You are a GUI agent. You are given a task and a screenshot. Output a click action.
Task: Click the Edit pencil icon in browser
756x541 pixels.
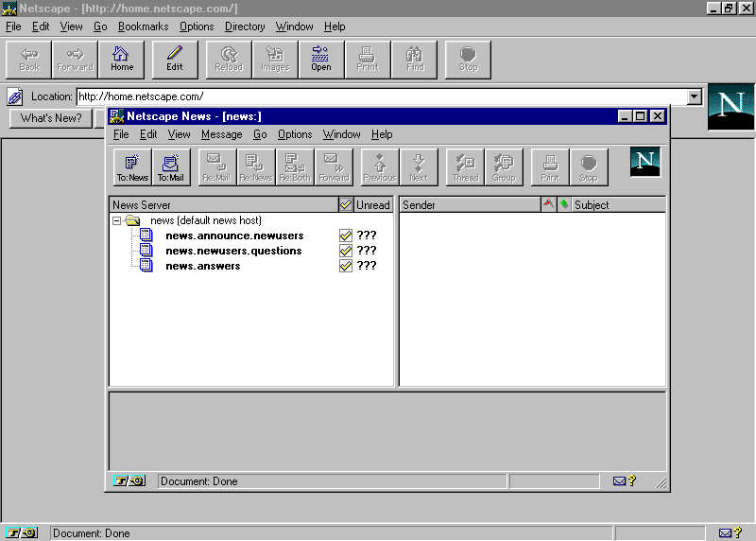click(x=175, y=60)
